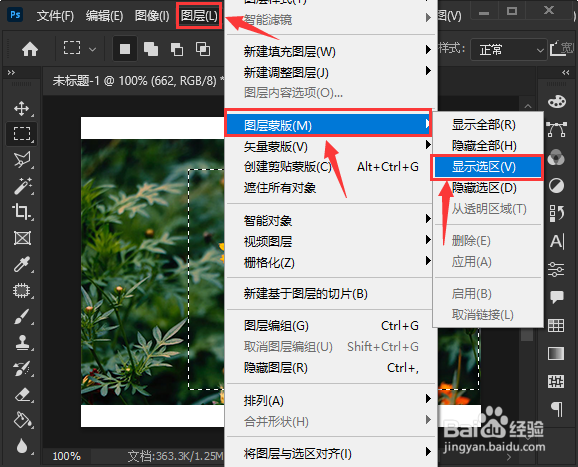Screen dimensions: 578x467
Task: Click the Photoshop Ps logo icon
Action: pos(15,15)
